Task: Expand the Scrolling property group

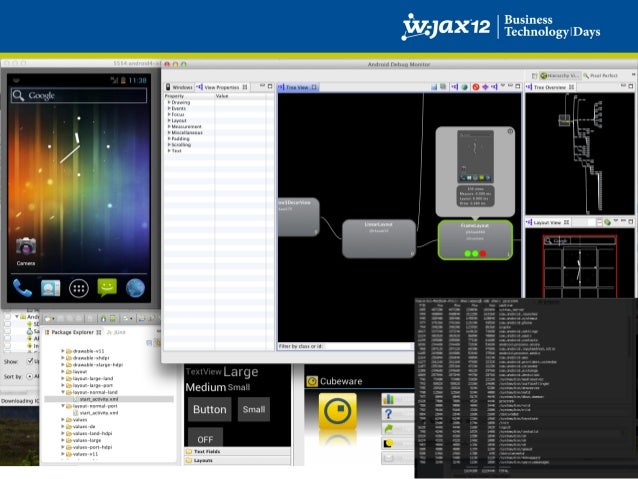Action: pyautogui.click(x=169, y=144)
